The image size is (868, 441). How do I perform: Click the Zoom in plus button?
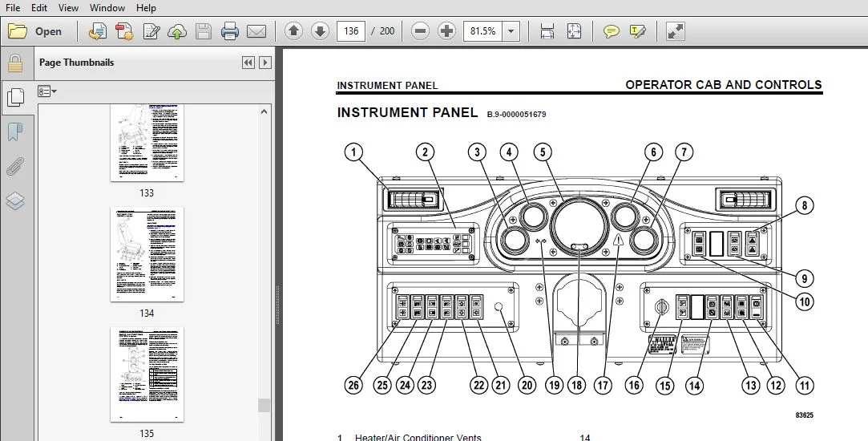pyautogui.click(x=446, y=31)
